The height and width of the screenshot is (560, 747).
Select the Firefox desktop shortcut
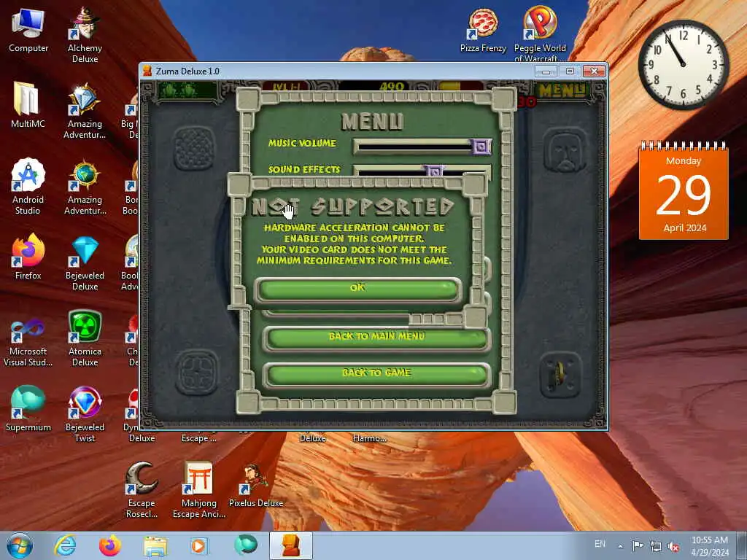[x=28, y=257]
